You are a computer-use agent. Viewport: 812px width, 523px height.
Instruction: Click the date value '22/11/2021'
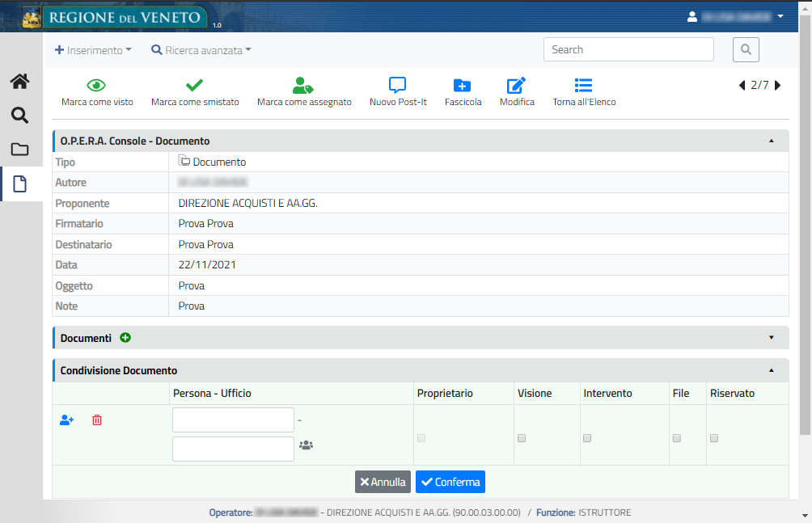tap(207, 264)
